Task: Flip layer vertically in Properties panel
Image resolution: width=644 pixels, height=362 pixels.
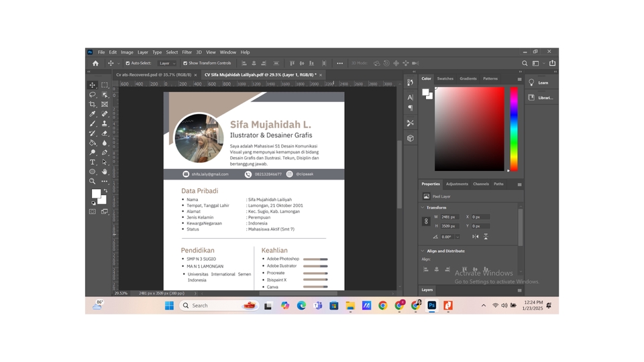Action: coord(486,237)
